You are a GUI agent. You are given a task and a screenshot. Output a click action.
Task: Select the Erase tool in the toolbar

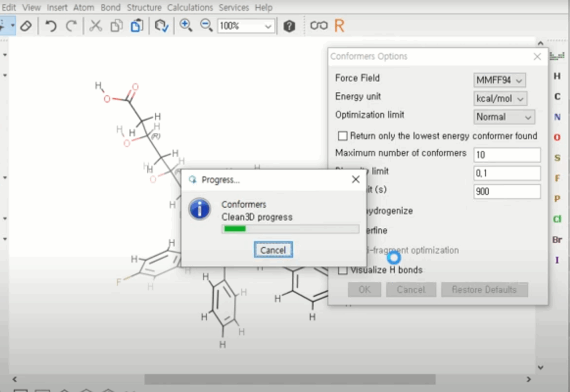click(x=26, y=26)
